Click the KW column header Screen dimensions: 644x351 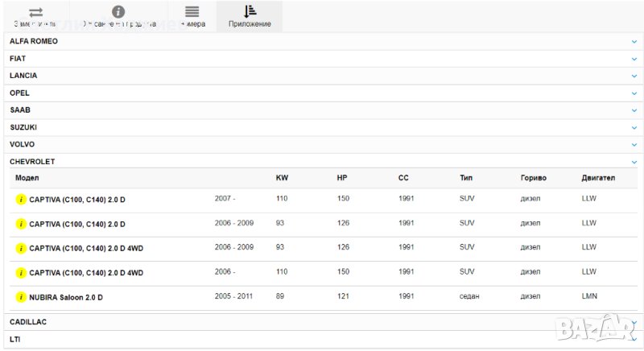[x=281, y=178]
